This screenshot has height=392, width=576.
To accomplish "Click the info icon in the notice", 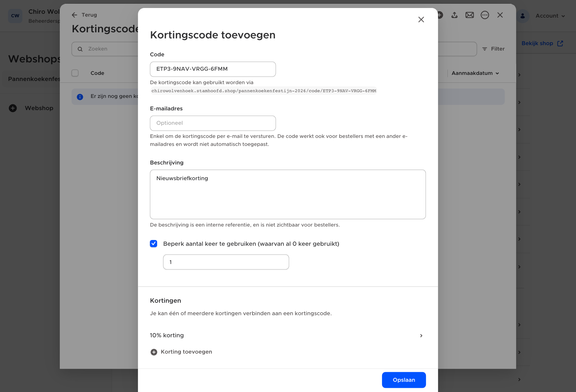I will tap(80, 97).
